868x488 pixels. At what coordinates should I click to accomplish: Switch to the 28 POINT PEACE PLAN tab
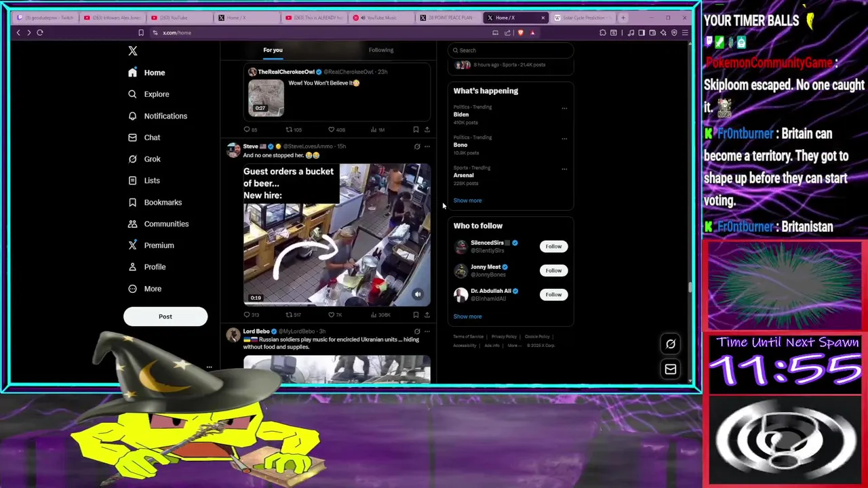pyautogui.click(x=448, y=18)
